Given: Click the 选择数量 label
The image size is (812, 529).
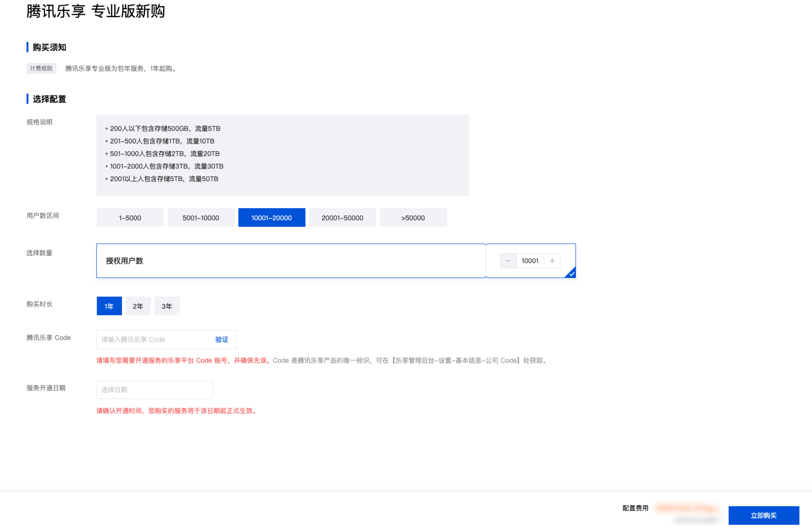Looking at the screenshot, I should 40,253.
